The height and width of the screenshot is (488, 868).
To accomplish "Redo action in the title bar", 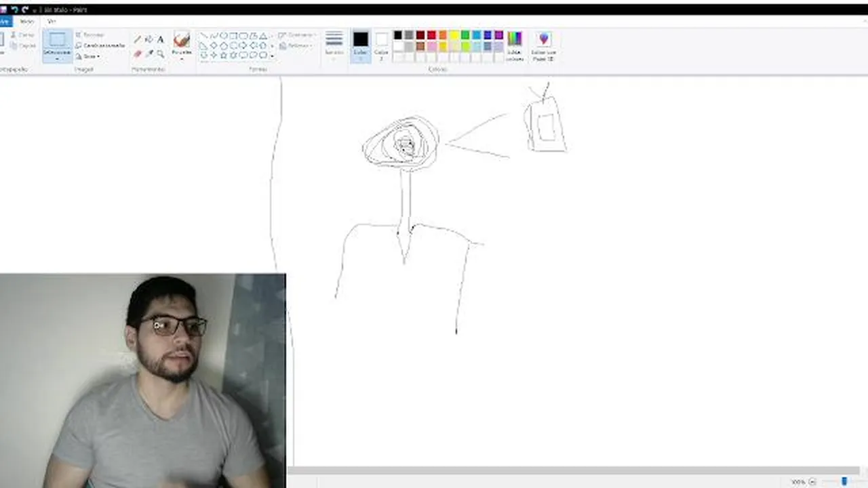I will pos(25,9).
